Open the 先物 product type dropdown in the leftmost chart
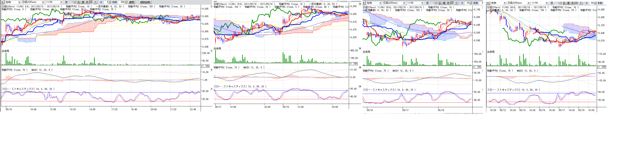Screen dimensions: 644x153 [19, 2]
